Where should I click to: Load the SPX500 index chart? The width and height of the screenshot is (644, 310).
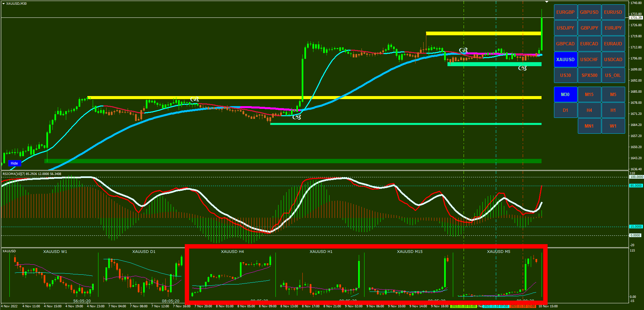(589, 75)
